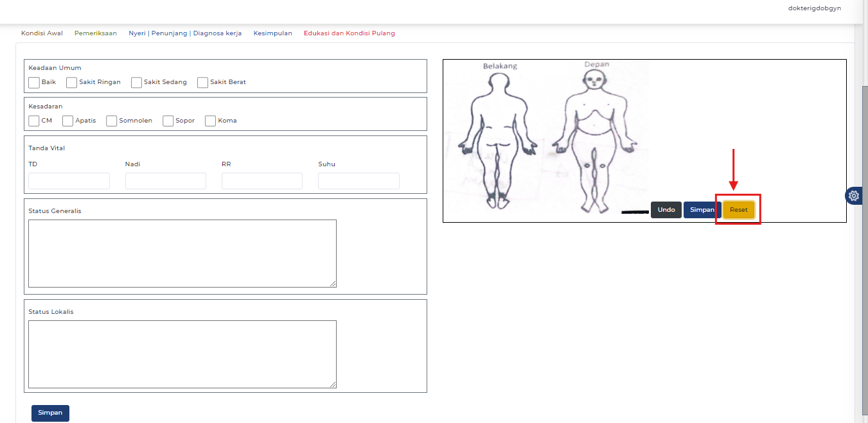Click Undo on the body diagram panel

click(666, 209)
